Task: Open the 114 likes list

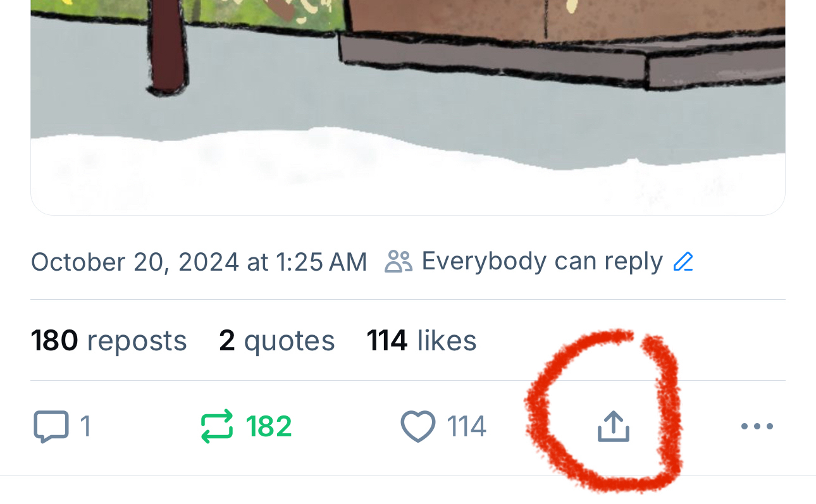Action: 422,341
